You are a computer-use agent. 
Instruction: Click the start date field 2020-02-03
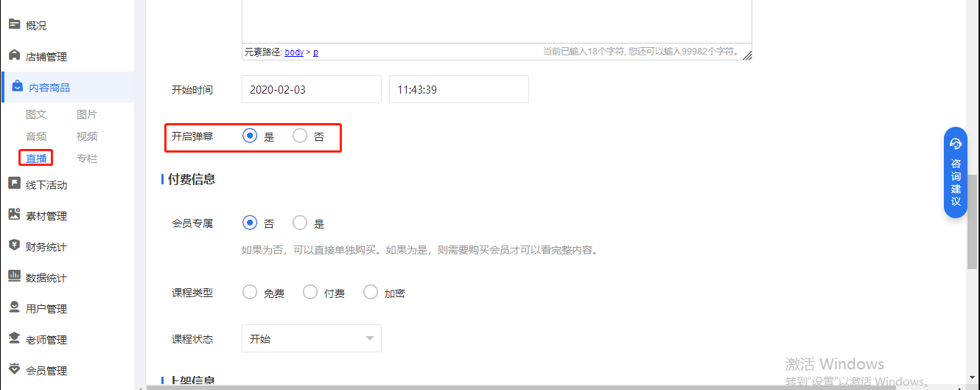(x=312, y=89)
